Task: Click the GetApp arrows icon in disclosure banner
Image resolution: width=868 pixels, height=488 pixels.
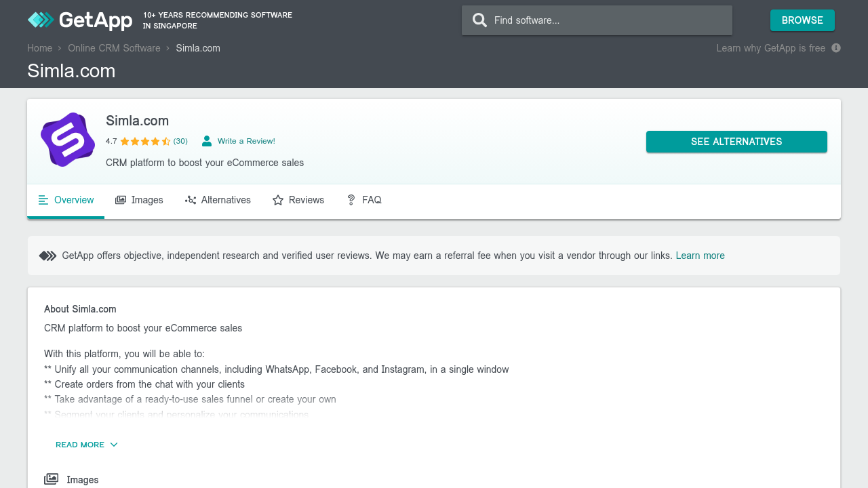Action: coord(47,256)
